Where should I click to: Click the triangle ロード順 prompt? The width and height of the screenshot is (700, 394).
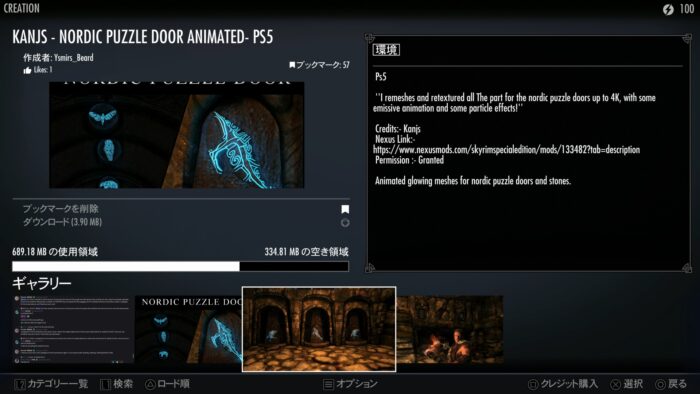coord(167,384)
